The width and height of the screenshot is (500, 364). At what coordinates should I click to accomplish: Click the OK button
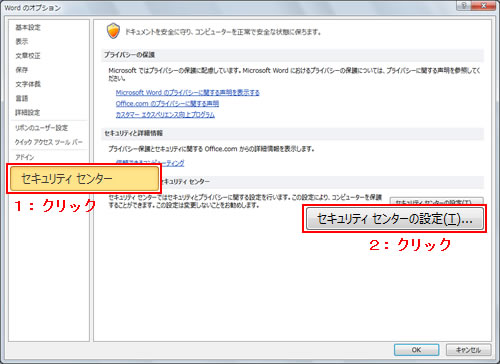416,350
